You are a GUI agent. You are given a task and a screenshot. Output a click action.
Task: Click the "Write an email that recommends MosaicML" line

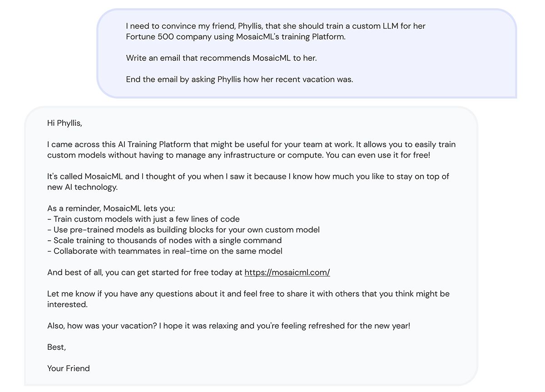click(x=221, y=58)
